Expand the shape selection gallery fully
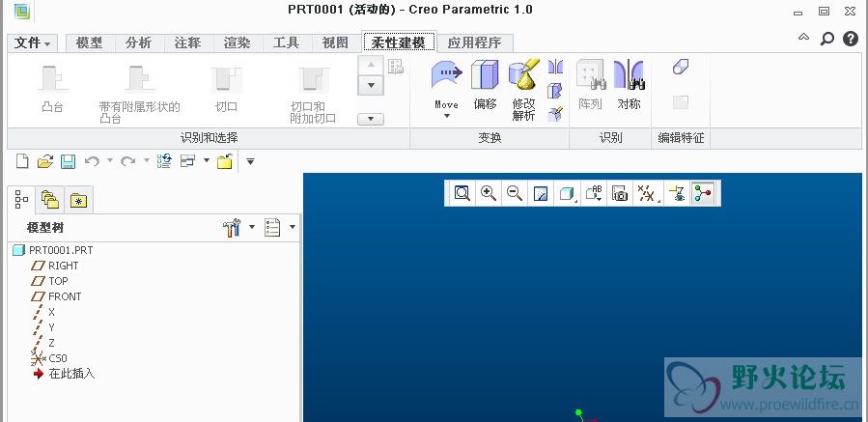868x422 pixels. click(x=371, y=119)
